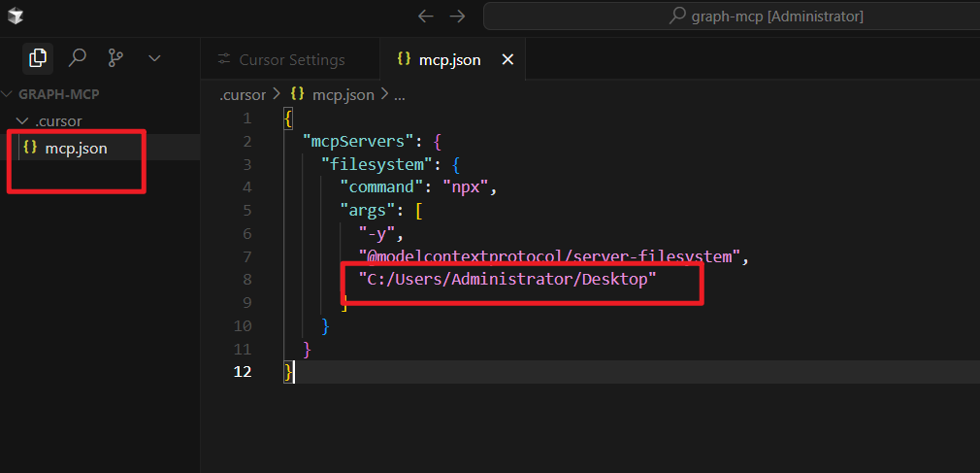The image size is (980, 473).
Task: Collapse the GRAPH-MCP root folder
Action: [59, 94]
